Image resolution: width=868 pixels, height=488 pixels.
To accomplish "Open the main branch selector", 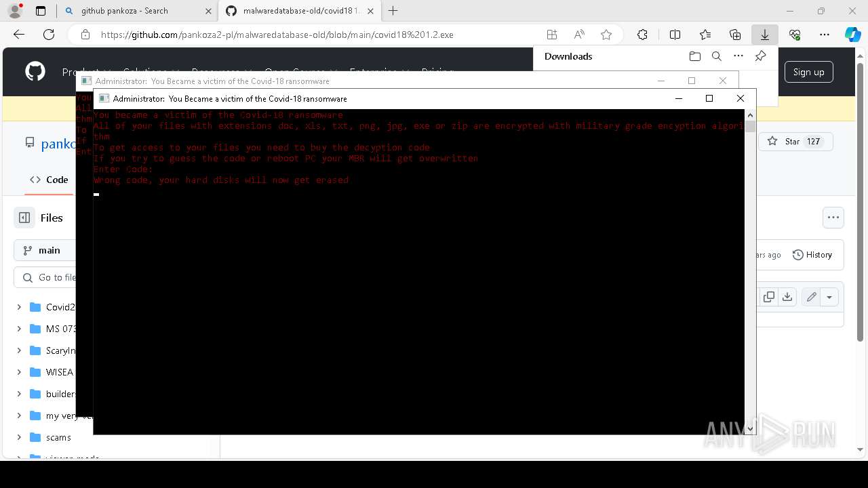I will 45,250.
